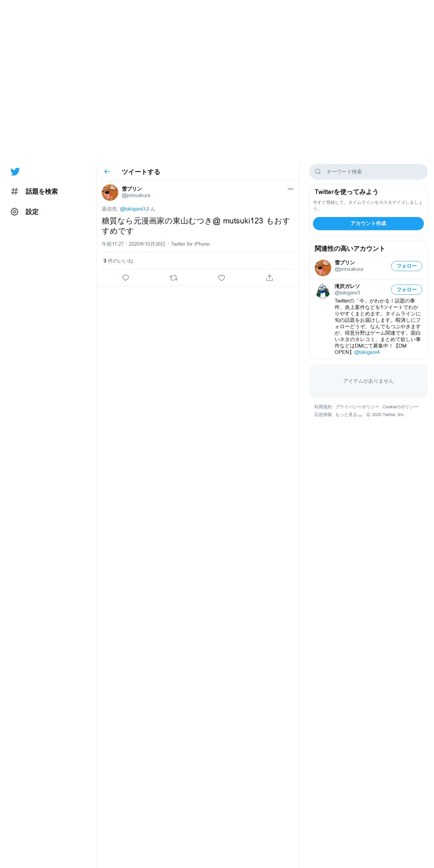Click the キーワード検索 search field
The width and height of the screenshot is (434, 868).
(x=368, y=172)
